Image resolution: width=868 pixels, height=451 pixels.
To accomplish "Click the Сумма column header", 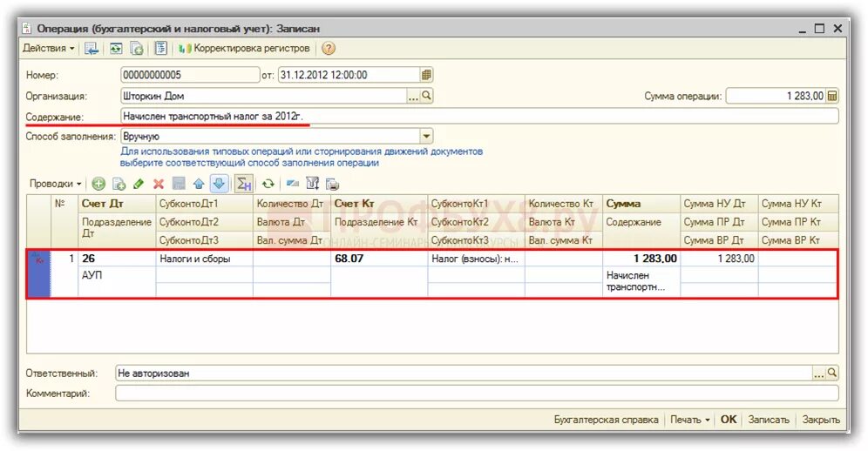I will click(641, 204).
